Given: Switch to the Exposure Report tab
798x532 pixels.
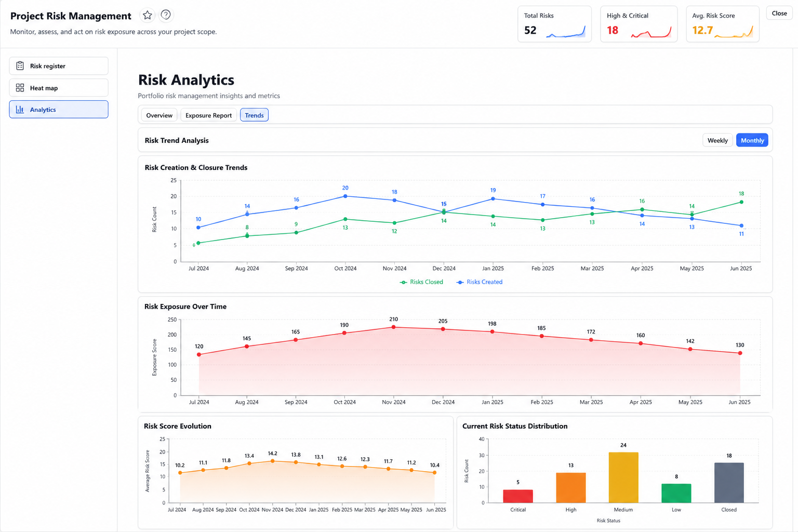Looking at the screenshot, I should click(x=209, y=115).
